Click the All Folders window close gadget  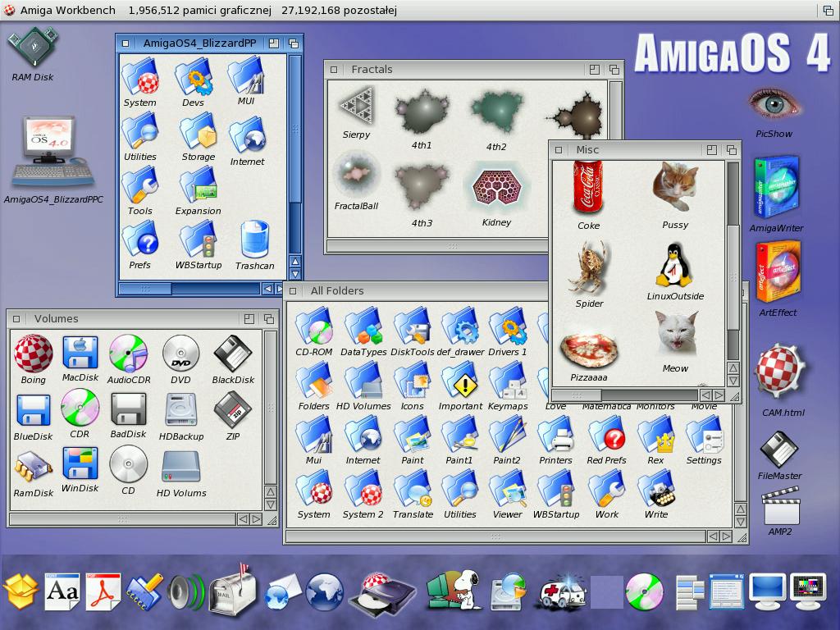[293, 291]
